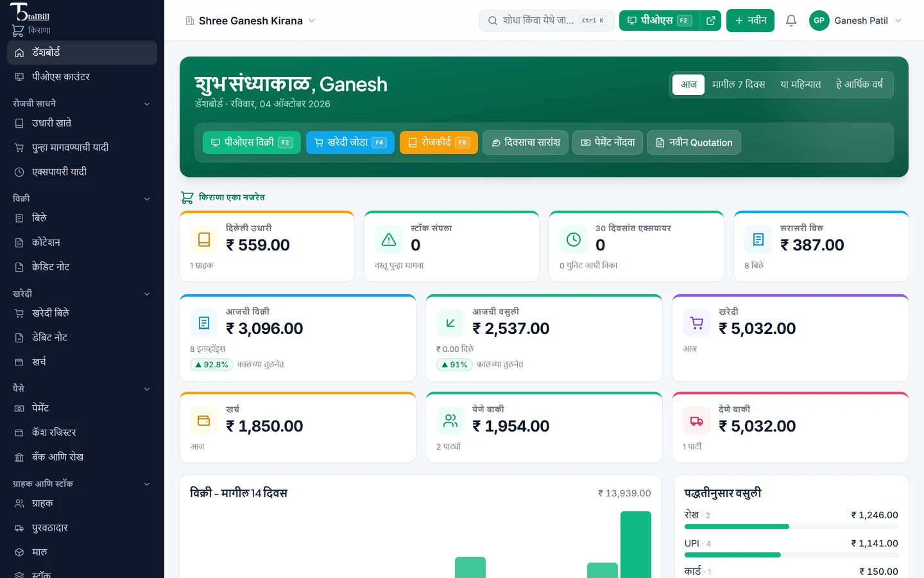Click the 30 दिवसांत एक्सपायर clock icon
Image resolution: width=924 pixels, height=578 pixels.
point(574,240)
